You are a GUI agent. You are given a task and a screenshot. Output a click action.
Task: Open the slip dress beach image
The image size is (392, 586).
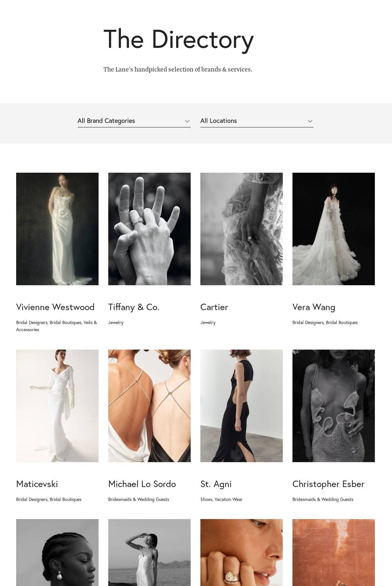tap(149, 552)
